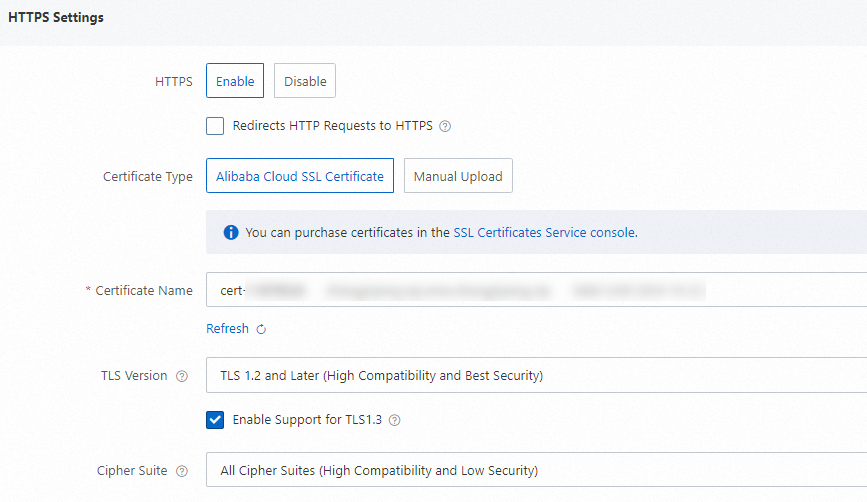
Task: Open SSL Certificates Service console link
Action: 543,232
